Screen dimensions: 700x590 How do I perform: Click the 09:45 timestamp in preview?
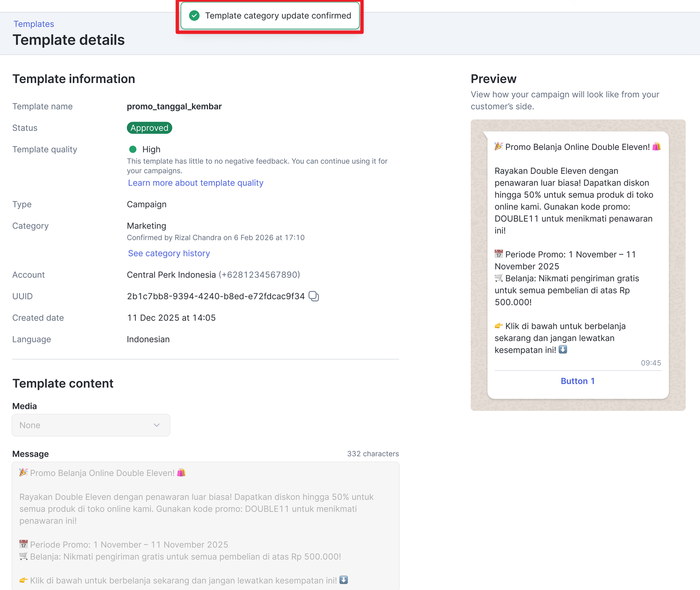pos(651,363)
